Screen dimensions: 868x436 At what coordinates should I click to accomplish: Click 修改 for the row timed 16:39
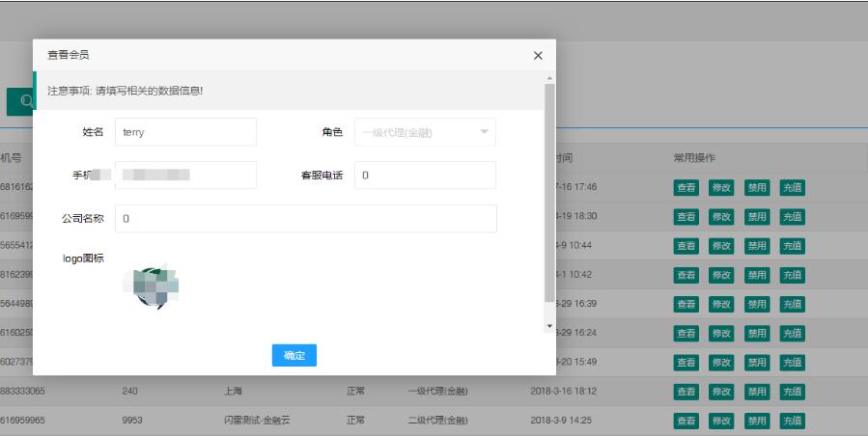[721, 304]
